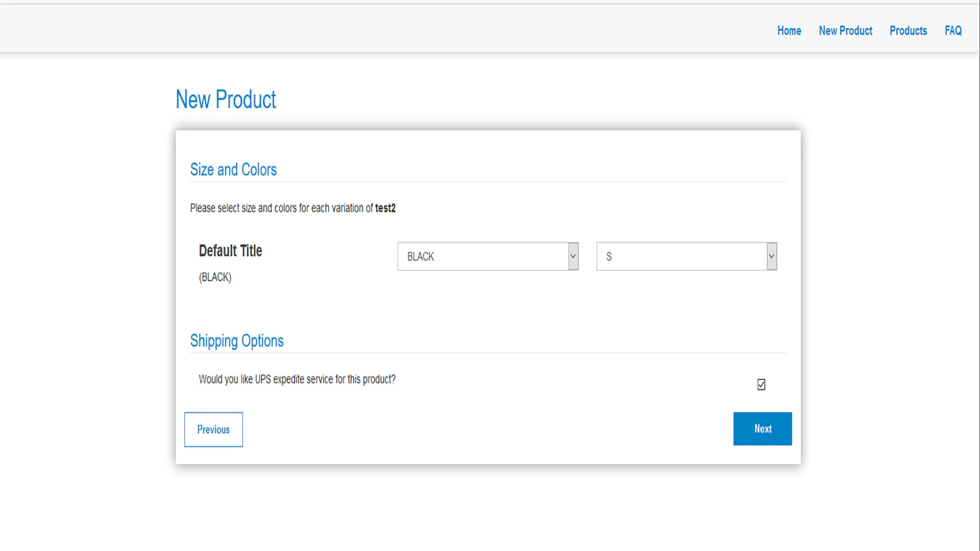Click the arrow on the BLACK dropdown
980x551 pixels.
pyautogui.click(x=573, y=257)
